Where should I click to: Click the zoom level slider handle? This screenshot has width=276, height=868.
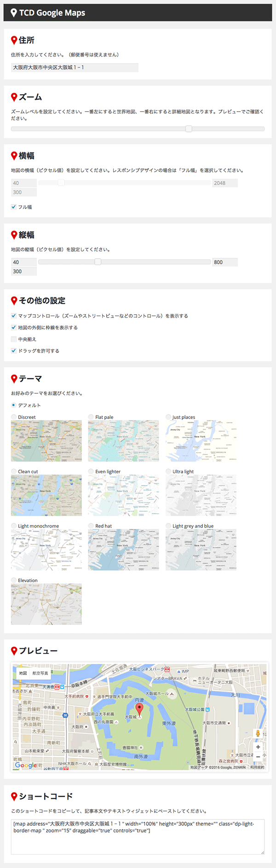coord(189,129)
